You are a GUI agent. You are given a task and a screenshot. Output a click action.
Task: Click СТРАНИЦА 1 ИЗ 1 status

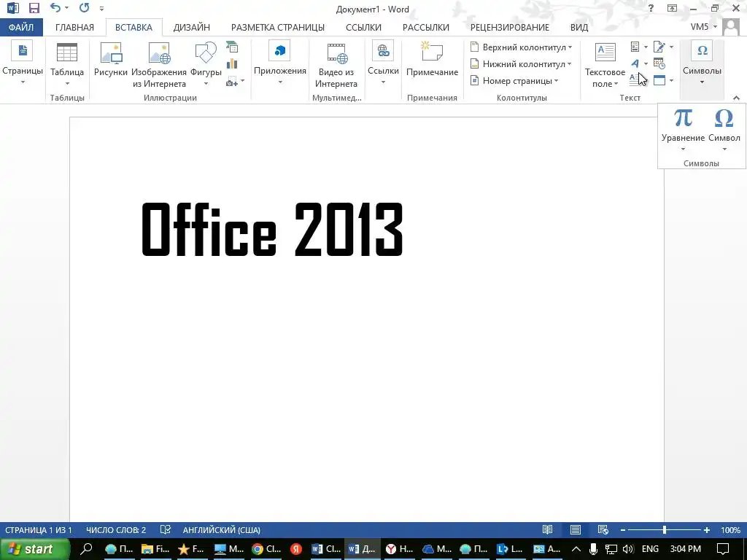pos(38,530)
